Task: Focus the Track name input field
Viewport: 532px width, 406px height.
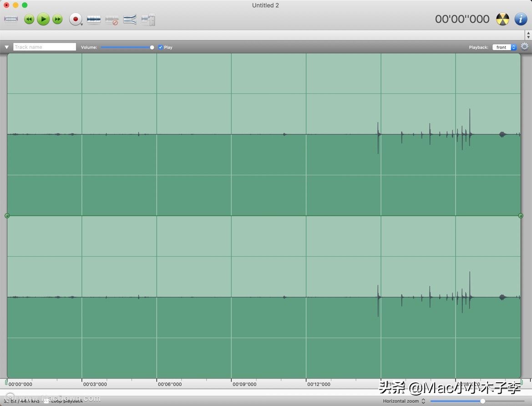Action: (45, 47)
